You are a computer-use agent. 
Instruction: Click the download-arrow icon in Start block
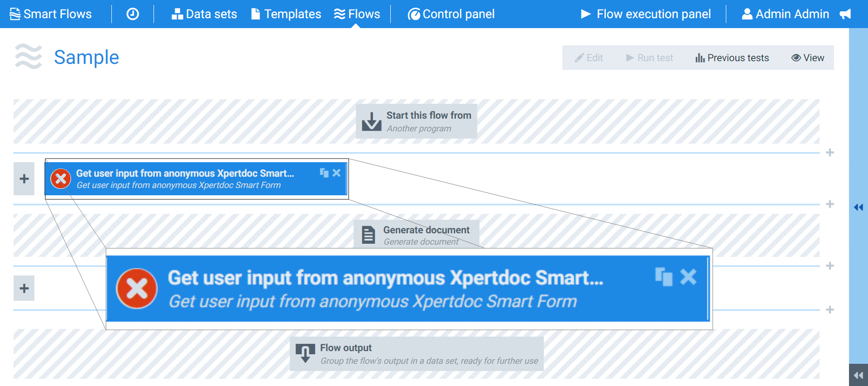point(372,121)
